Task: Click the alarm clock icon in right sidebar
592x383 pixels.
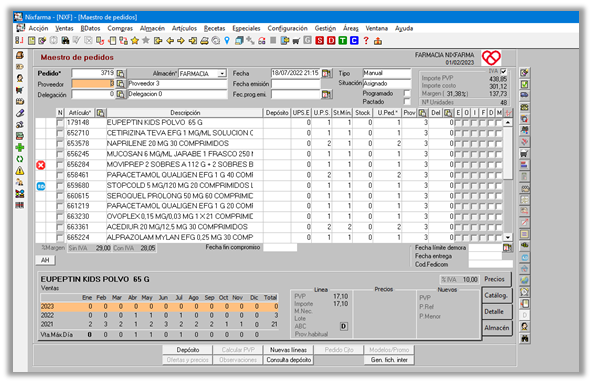Action: [x=524, y=292]
